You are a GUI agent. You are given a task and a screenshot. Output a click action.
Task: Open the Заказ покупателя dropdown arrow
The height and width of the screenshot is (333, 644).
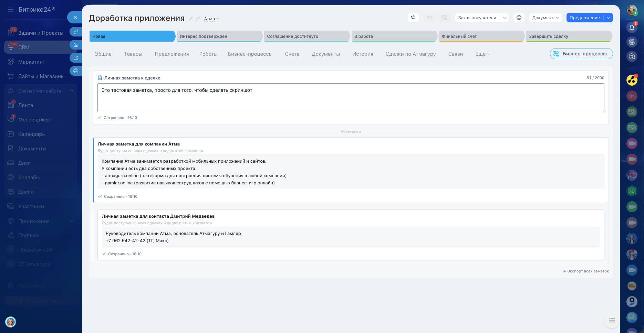[504, 18]
